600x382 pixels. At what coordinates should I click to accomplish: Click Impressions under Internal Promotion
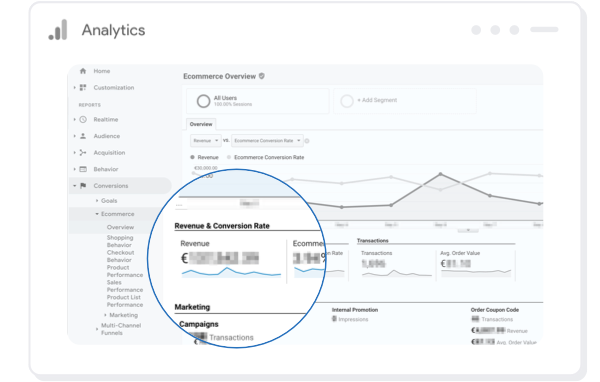(353, 319)
